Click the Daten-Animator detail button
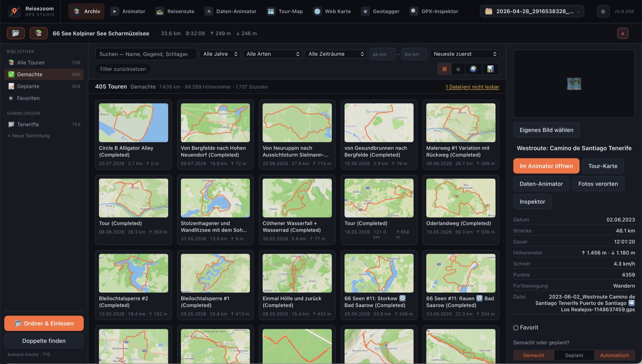Image resolution: width=642 pixels, height=364 pixels. pyautogui.click(x=541, y=184)
